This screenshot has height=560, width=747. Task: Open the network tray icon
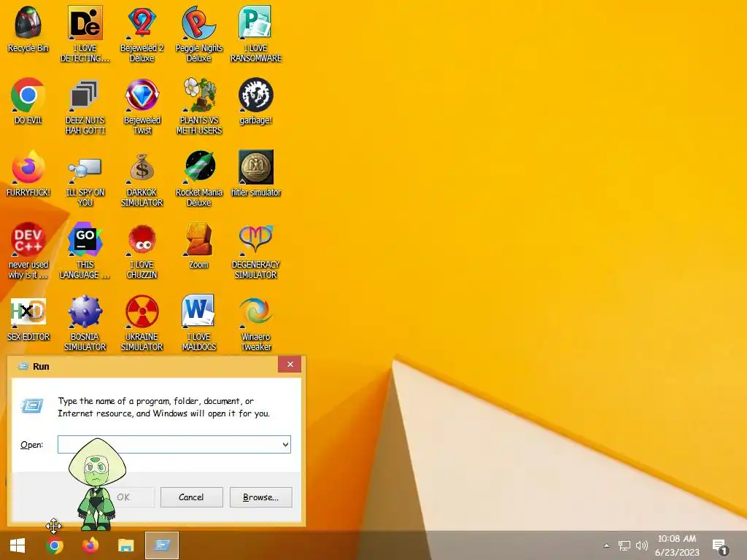(x=624, y=545)
